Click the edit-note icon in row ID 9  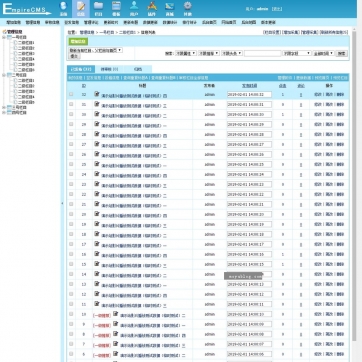tap(115, 324)
